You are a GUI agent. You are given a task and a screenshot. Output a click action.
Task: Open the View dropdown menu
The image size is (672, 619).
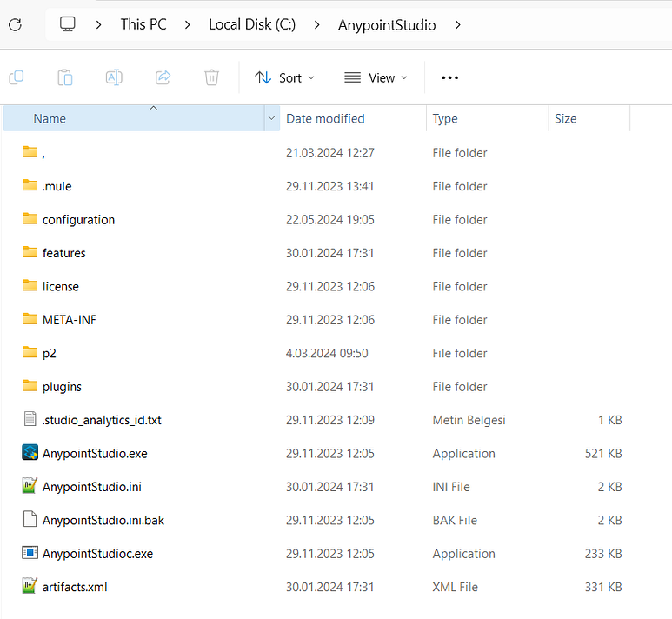click(x=376, y=77)
